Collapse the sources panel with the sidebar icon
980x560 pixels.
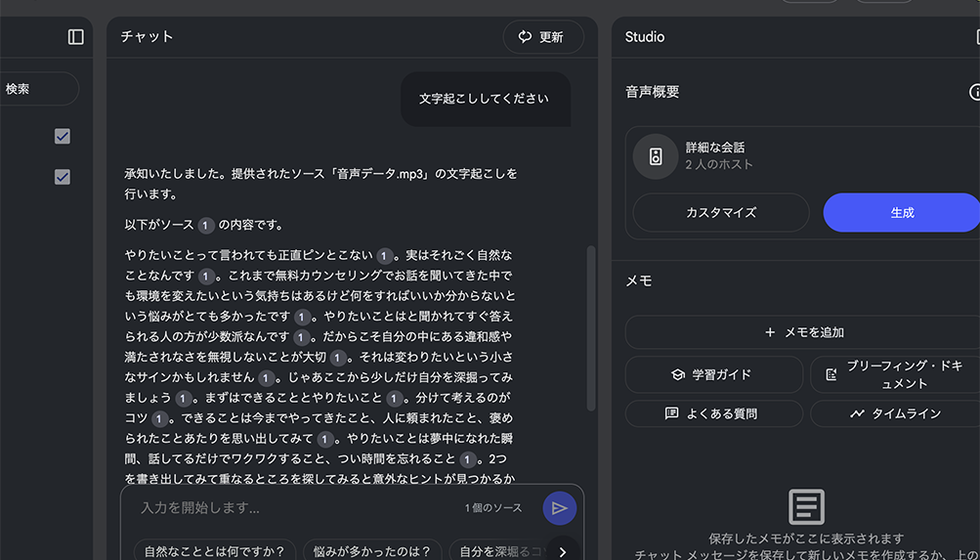pos(75,37)
